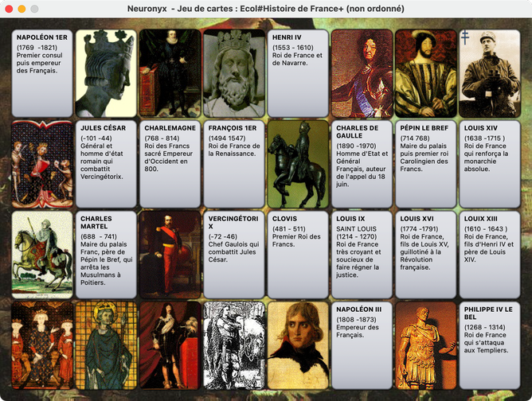
Task: Select the Jules César text card
Action: click(x=106, y=164)
